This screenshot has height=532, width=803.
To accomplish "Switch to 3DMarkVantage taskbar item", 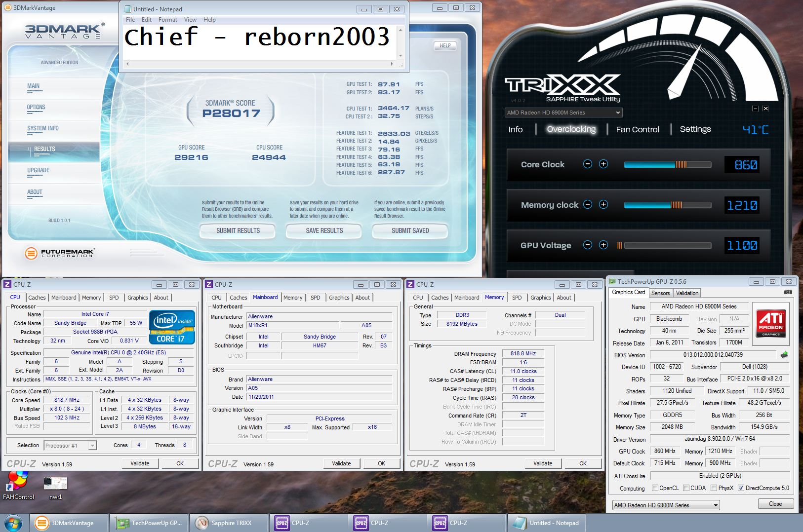I will (69, 523).
